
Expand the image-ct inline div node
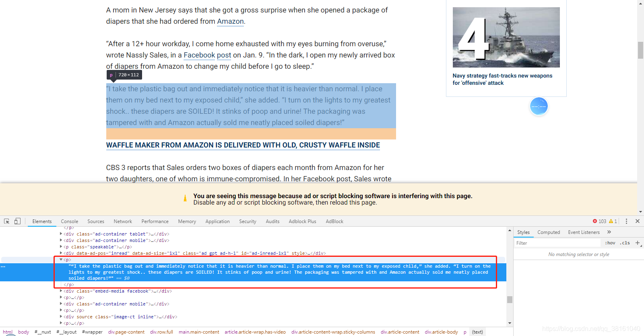[61, 316]
